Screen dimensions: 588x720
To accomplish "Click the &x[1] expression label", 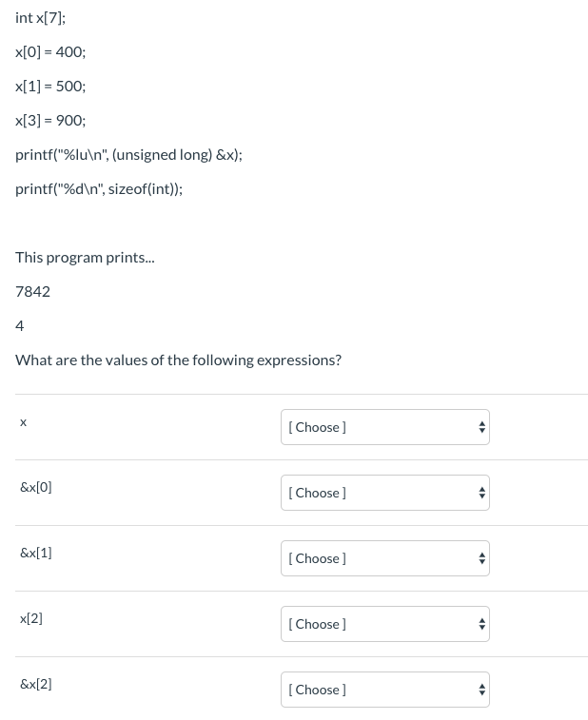I will coord(36,553).
